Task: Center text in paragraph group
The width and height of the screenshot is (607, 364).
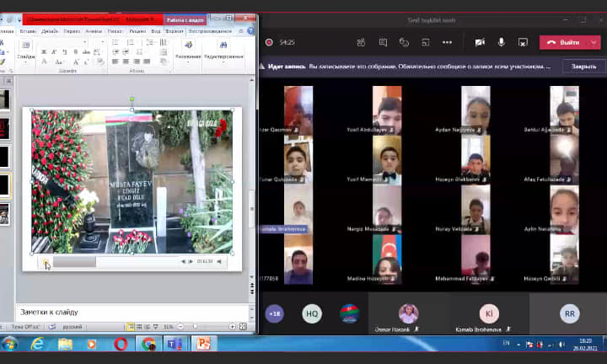Action: coord(126,62)
